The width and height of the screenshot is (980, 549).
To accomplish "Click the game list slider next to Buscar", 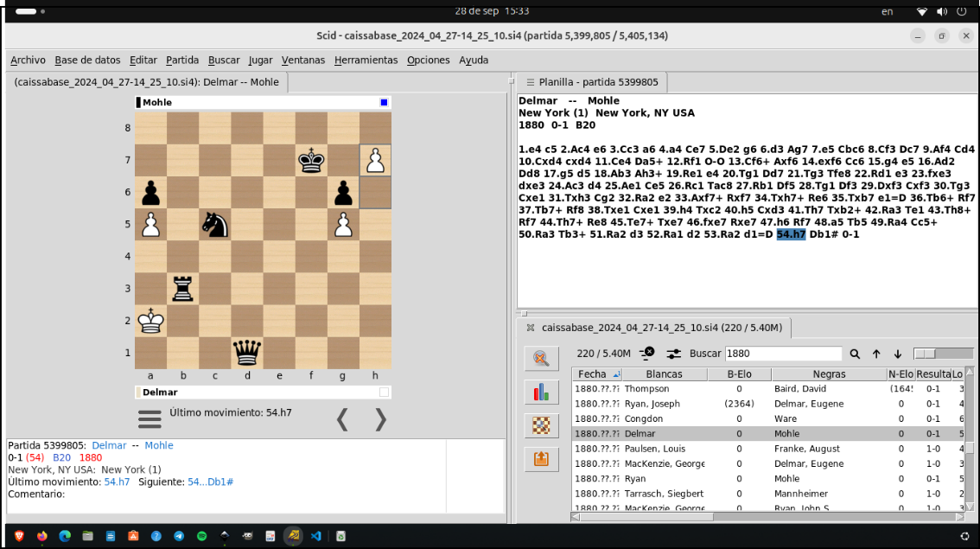I will point(942,354).
